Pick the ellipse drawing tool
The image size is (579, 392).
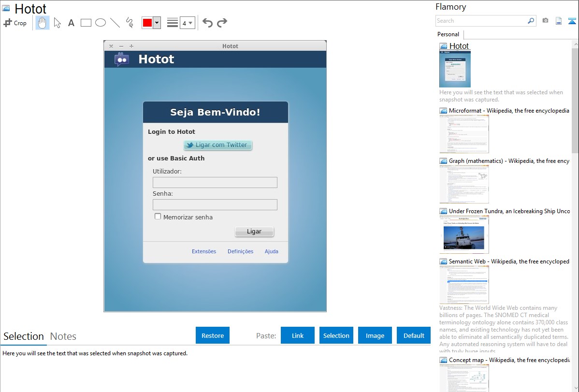click(101, 23)
